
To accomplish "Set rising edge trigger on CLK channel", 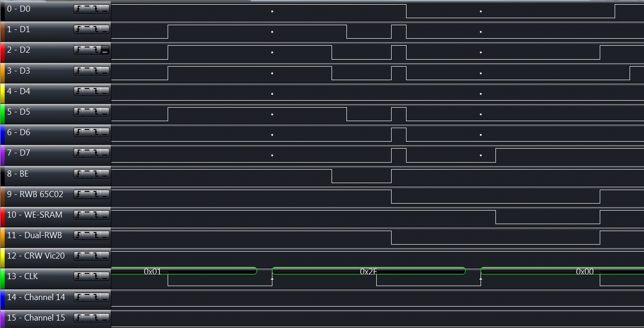I will coord(78,276).
